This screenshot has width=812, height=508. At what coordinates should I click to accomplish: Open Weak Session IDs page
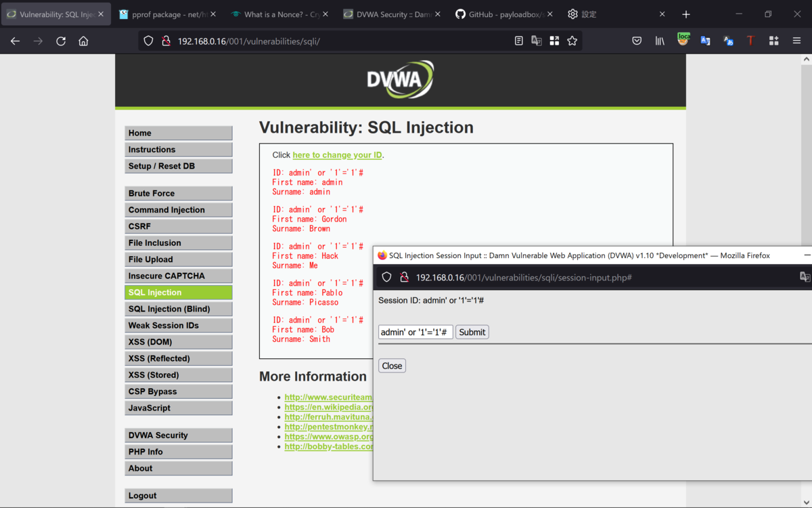tap(179, 326)
